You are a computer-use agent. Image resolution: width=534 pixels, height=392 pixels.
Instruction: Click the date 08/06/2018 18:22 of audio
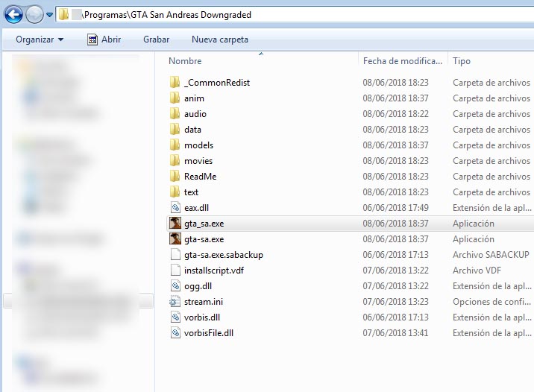[395, 114]
